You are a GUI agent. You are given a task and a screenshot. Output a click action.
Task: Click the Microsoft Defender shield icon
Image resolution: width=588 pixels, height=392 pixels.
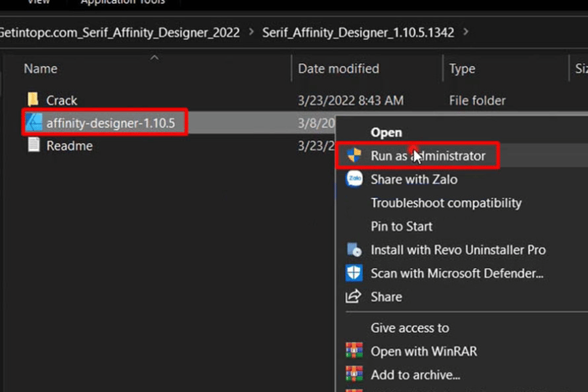coord(354,273)
